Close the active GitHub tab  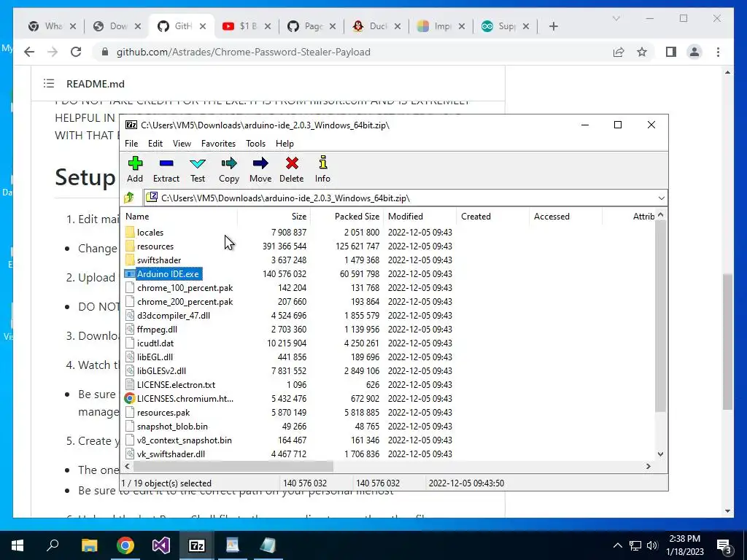tap(203, 26)
